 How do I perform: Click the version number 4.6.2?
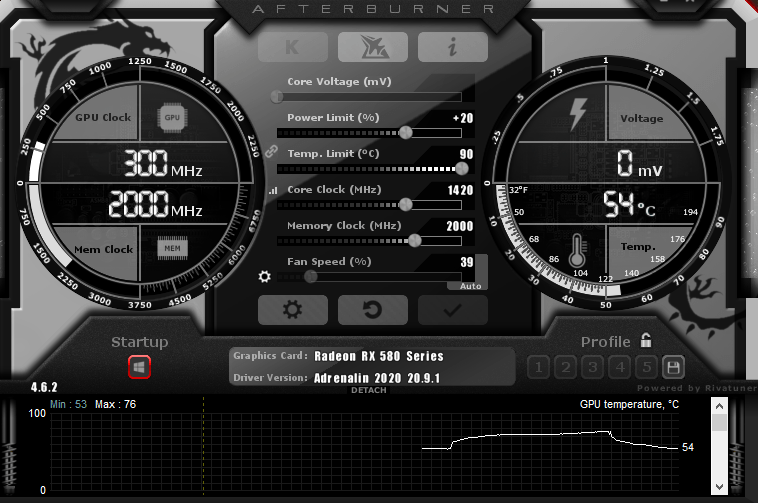tap(44, 387)
